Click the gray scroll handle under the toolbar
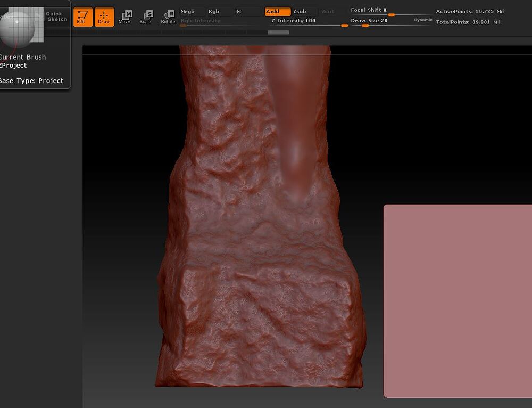Viewport: 532px width, 408px height. pyautogui.click(x=279, y=32)
